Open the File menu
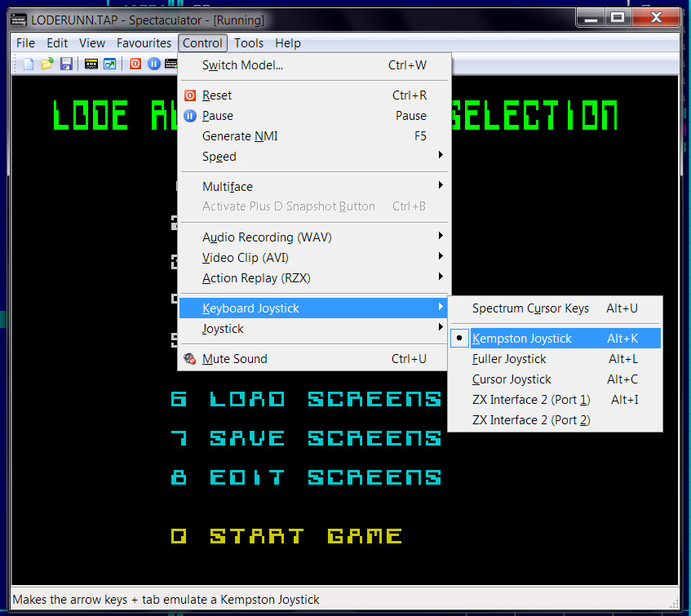 (25, 43)
